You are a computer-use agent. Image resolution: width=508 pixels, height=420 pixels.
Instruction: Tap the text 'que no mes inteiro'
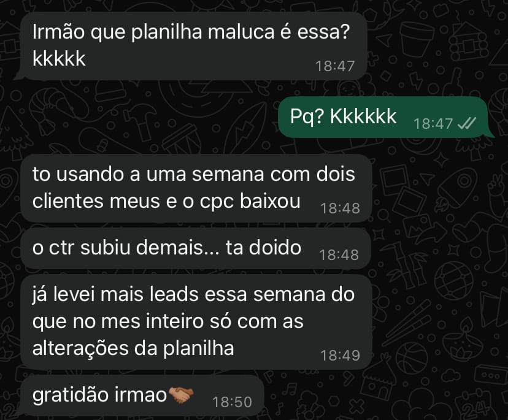click(118, 321)
